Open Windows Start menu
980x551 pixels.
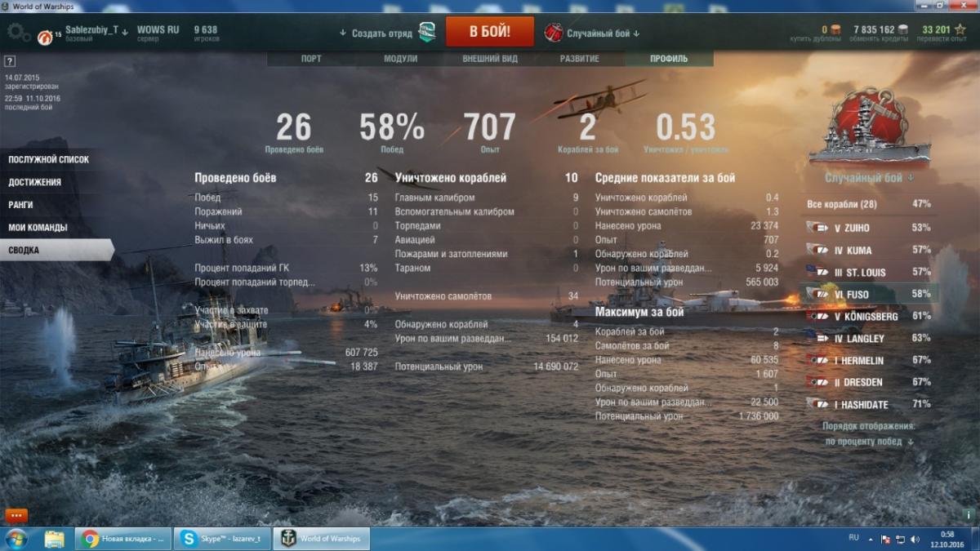tap(16, 539)
